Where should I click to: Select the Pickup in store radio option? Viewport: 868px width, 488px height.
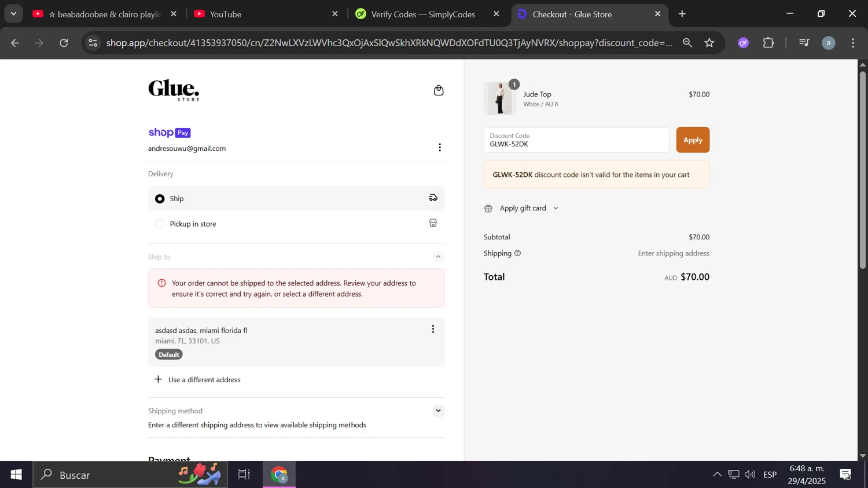160,224
